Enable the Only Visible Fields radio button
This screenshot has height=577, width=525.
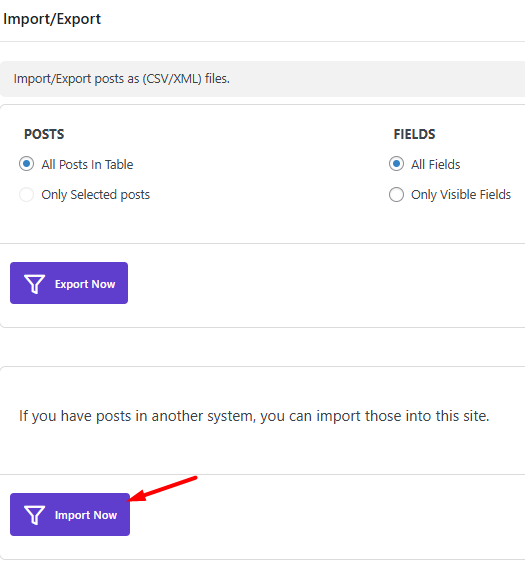click(x=396, y=194)
